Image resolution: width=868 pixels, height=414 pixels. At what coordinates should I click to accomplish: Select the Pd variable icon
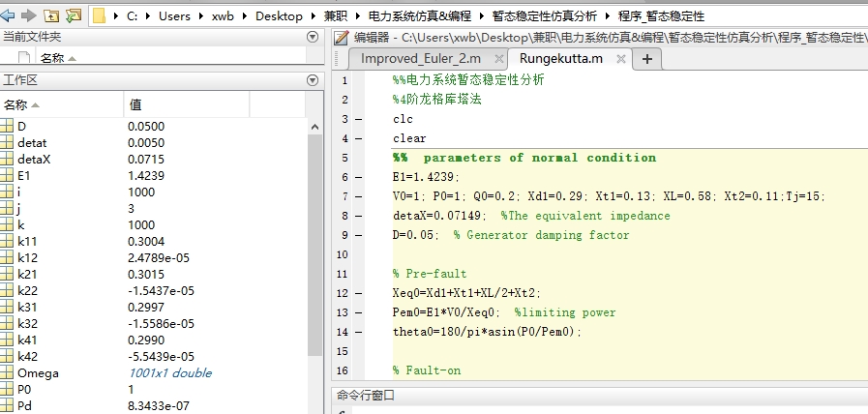6,405
